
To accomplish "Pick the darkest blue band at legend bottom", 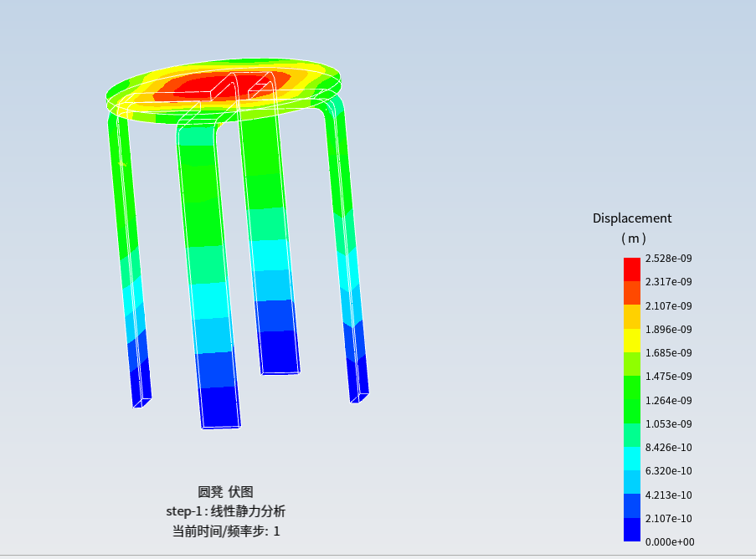I will coord(631,530).
